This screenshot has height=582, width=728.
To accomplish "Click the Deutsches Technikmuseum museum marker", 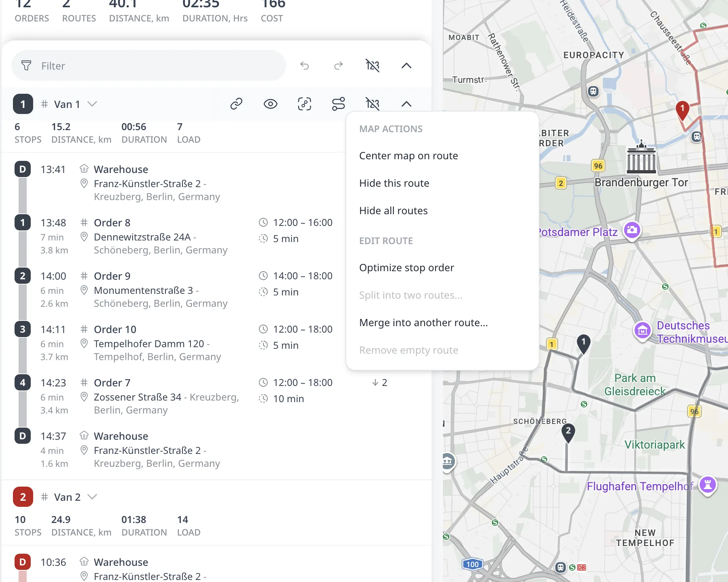I will point(642,331).
